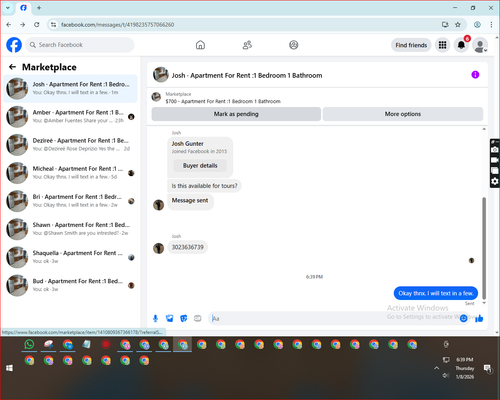This screenshot has height=400, width=500.
Task: Open the Home feed icon
Action: 200,45
